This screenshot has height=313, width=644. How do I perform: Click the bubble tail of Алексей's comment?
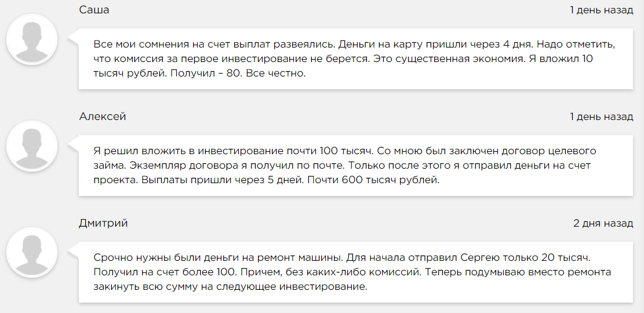point(74,146)
